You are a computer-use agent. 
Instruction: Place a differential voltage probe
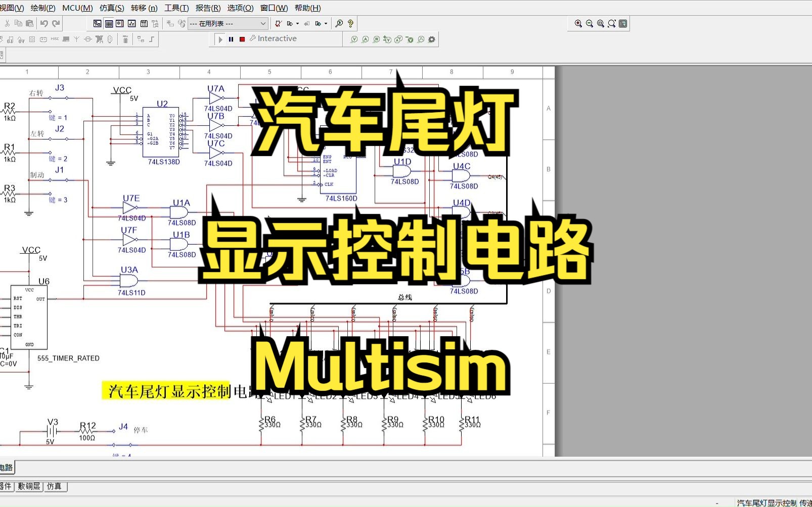point(387,39)
